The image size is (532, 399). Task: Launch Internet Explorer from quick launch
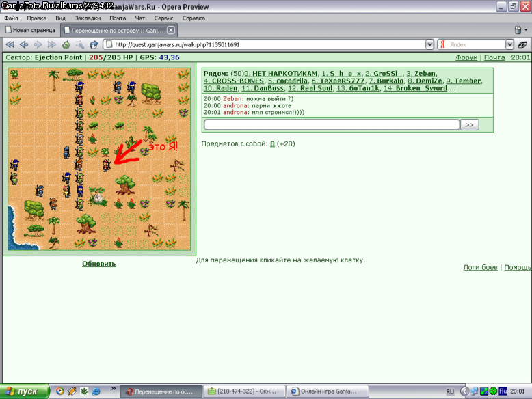(x=96, y=391)
